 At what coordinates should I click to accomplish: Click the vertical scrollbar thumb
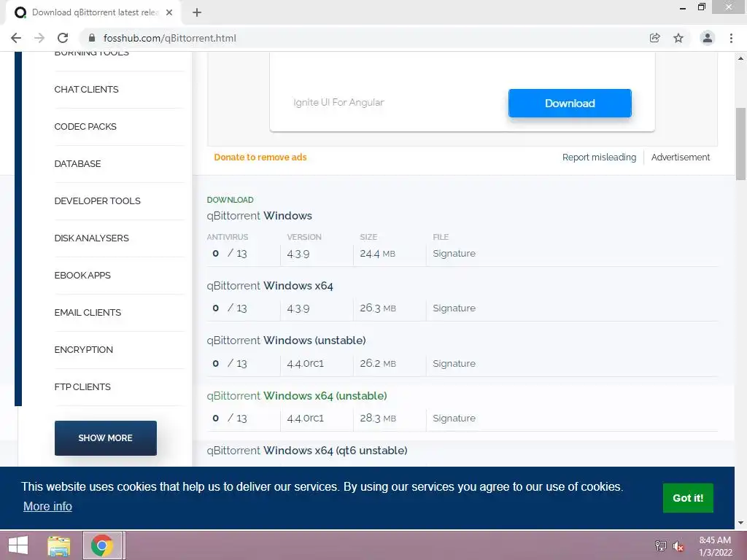point(740,144)
